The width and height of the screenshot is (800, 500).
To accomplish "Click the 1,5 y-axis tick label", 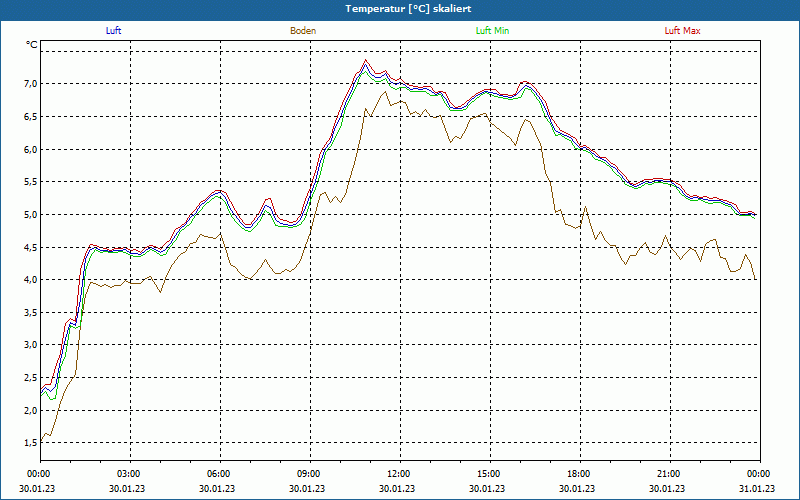I will tap(30, 443).
